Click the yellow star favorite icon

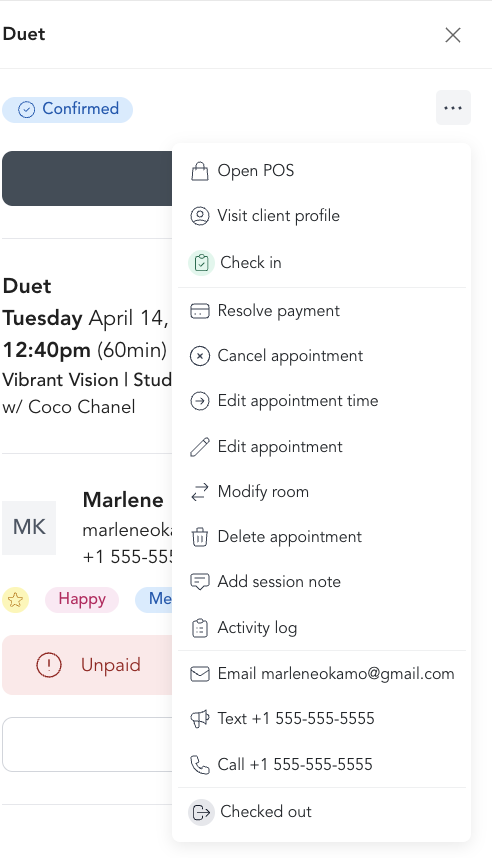point(15,600)
